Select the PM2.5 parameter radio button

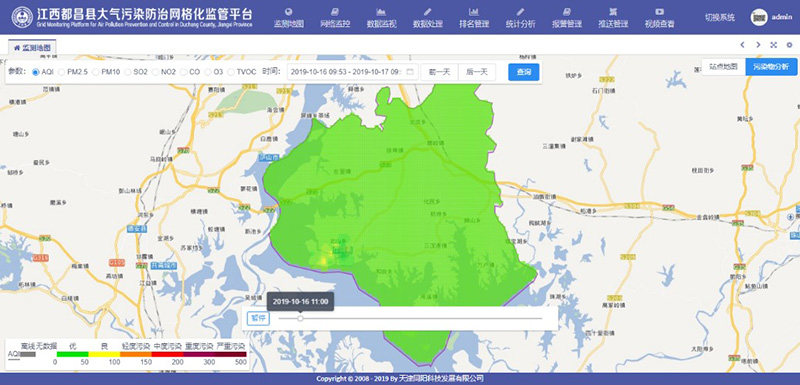pyautogui.click(x=62, y=72)
